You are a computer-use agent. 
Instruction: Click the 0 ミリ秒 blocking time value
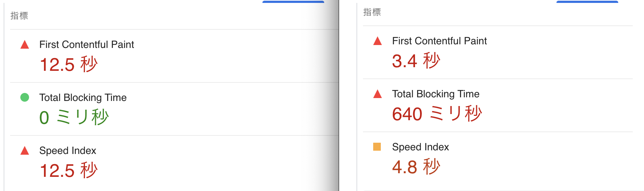pyautogui.click(x=74, y=117)
